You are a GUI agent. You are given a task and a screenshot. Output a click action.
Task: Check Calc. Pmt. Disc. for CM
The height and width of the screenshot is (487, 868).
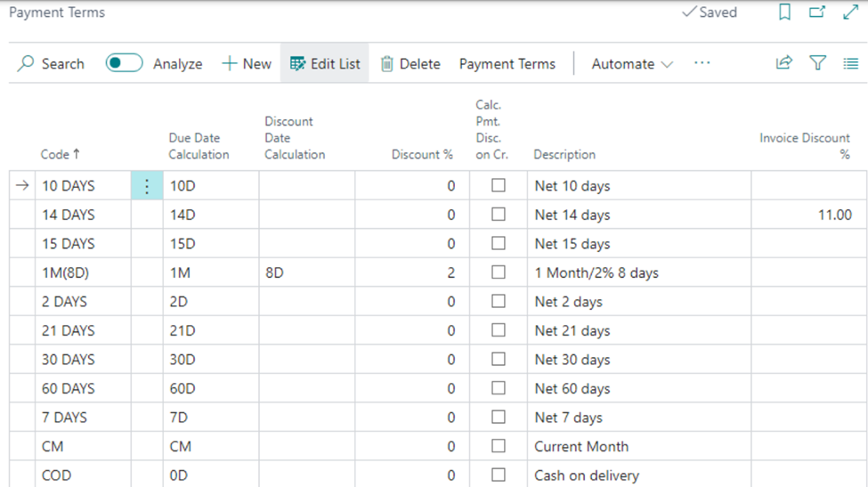pos(499,446)
